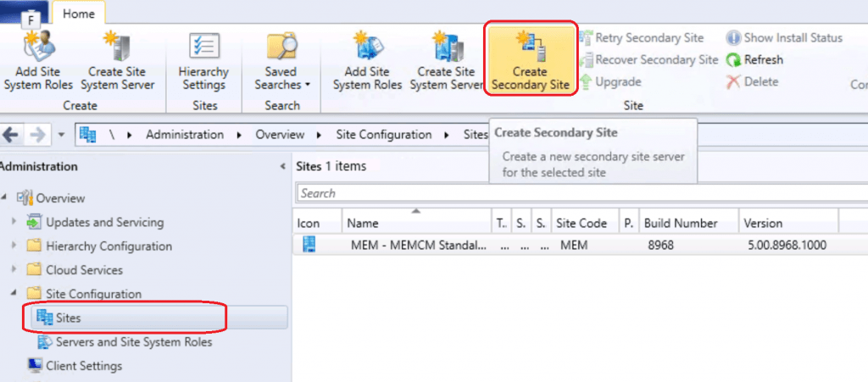Click Create Site System Server in Site group
Image resolution: width=868 pixels, height=382 pixels.
(x=447, y=61)
